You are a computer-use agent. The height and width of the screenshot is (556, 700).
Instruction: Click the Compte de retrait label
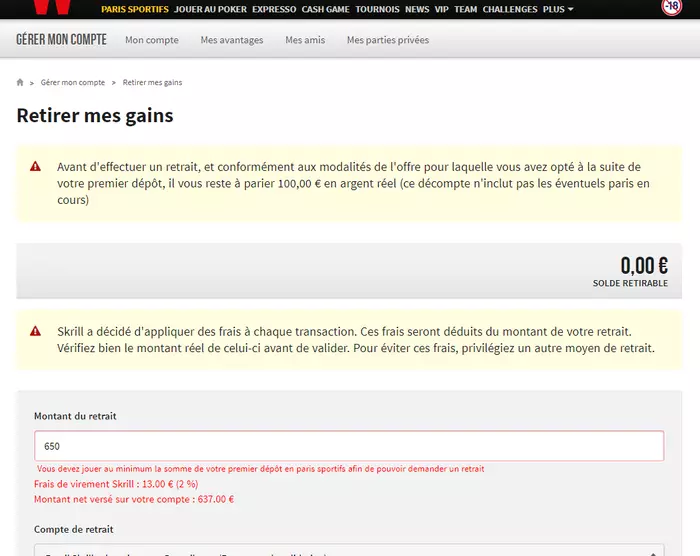74,529
